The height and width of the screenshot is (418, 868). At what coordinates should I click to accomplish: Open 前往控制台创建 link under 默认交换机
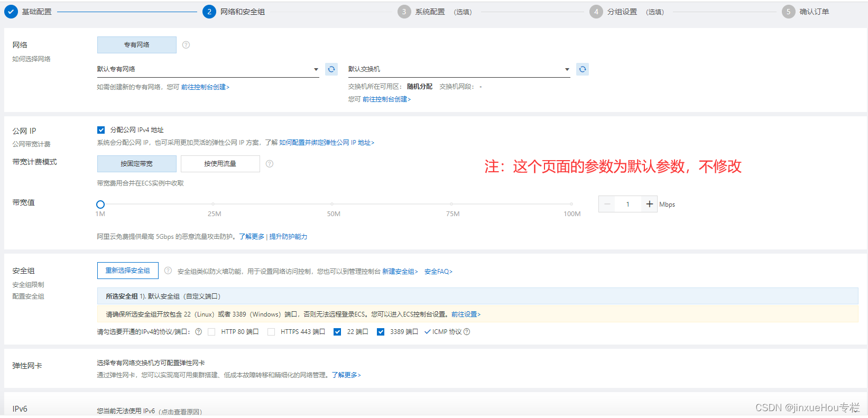(x=386, y=99)
